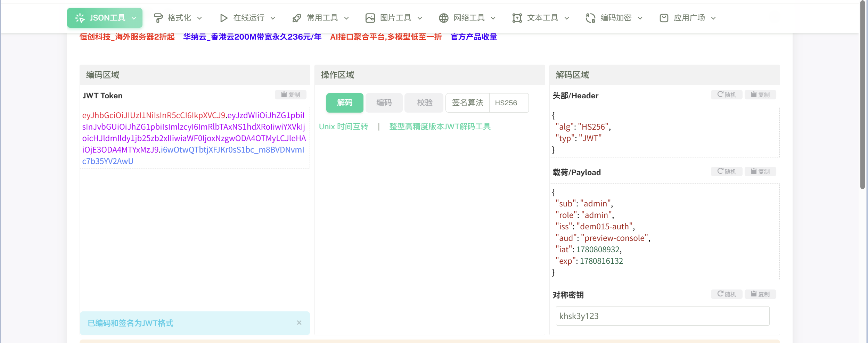This screenshot has width=868, height=343.
Task: Expand the JSON工具 dropdown arrow
Action: [x=134, y=18]
